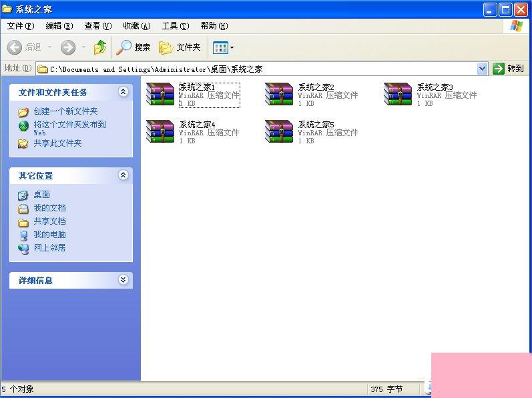Open the Forward history dropdown arrow
The height and width of the screenshot is (398, 532).
pyautogui.click(x=83, y=47)
